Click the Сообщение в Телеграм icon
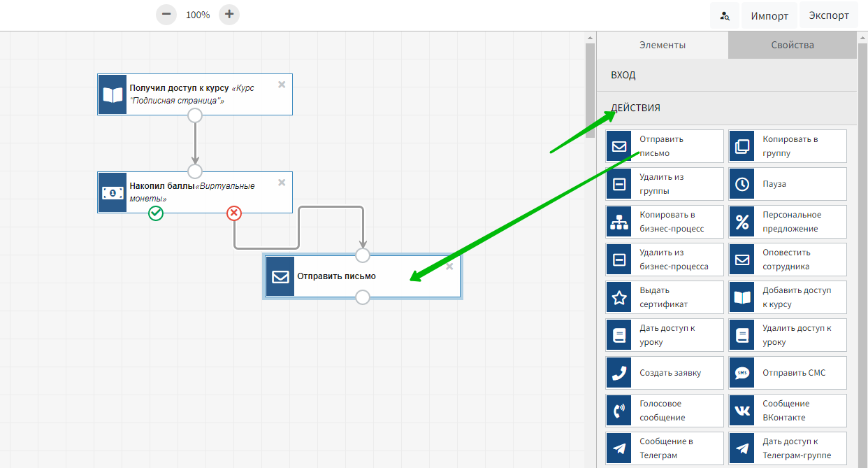The height and width of the screenshot is (468, 868). 619,448
